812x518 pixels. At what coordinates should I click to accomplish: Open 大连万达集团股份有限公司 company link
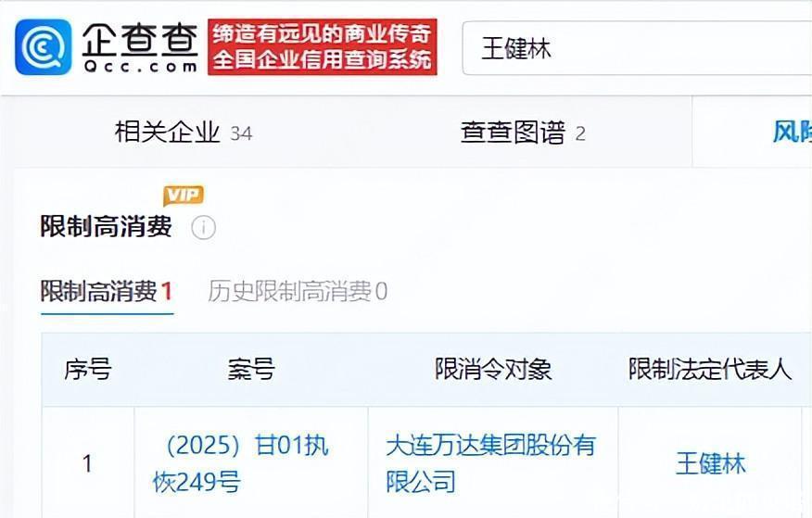pyautogui.click(x=491, y=463)
